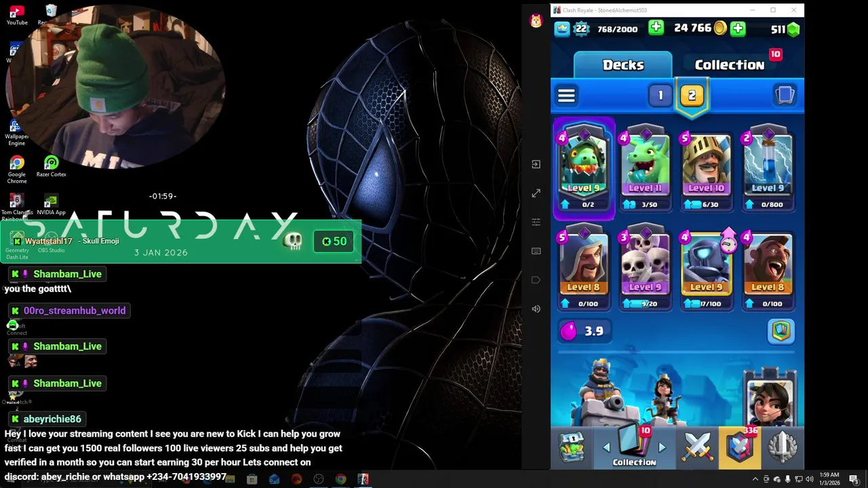The image size is (868, 488).
Task: Select deck slot 1
Action: [660, 96]
